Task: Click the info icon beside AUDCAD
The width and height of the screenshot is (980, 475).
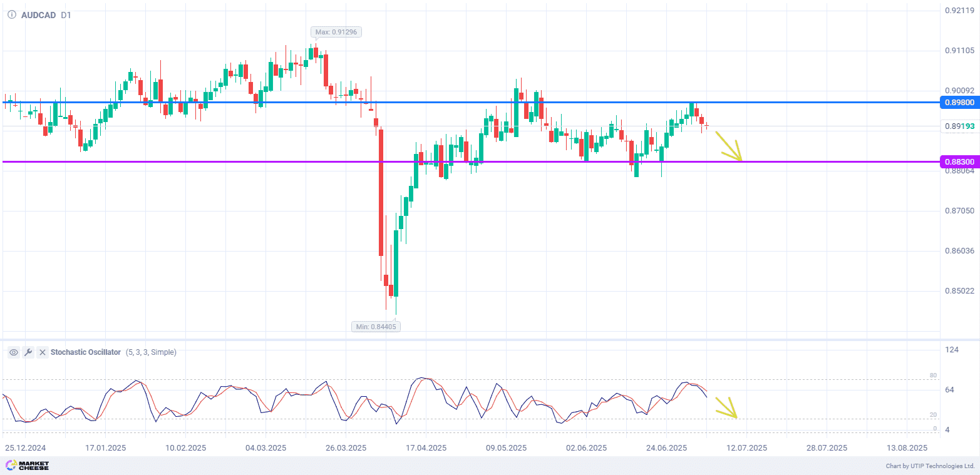Action: [x=11, y=15]
